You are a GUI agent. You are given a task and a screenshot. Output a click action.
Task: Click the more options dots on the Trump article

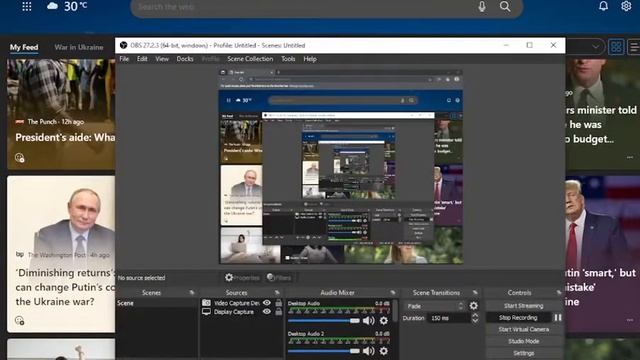click(630, 320)
